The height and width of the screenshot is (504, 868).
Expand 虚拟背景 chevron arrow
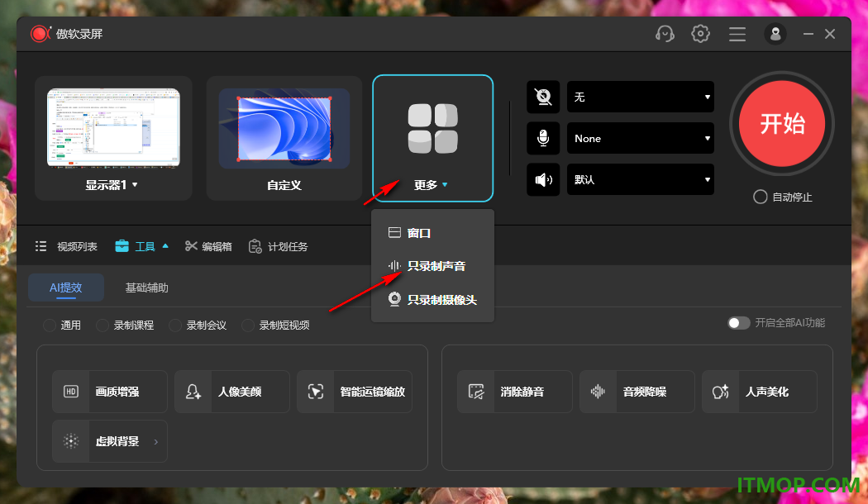[x=155, y=441]
